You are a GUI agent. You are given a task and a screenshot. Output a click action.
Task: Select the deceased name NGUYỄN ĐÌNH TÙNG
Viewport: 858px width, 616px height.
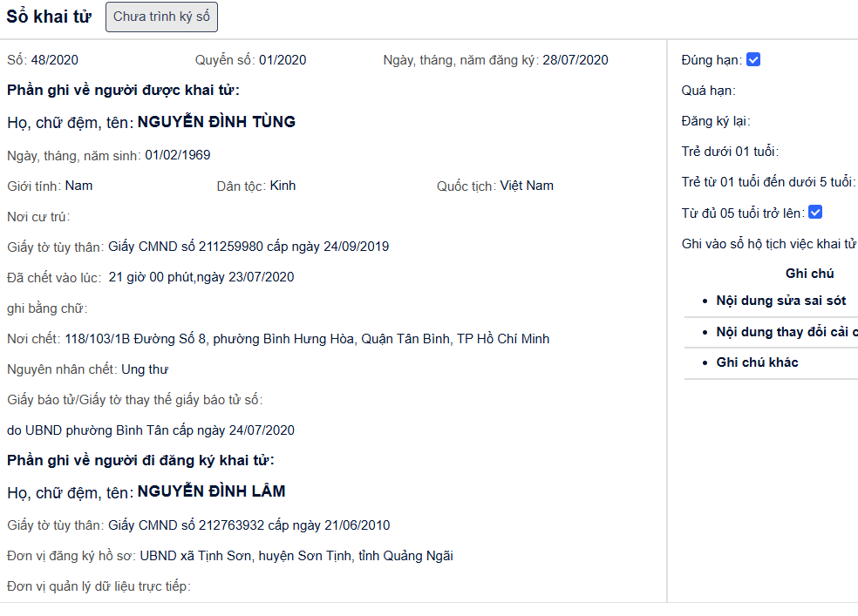[216, 122]
